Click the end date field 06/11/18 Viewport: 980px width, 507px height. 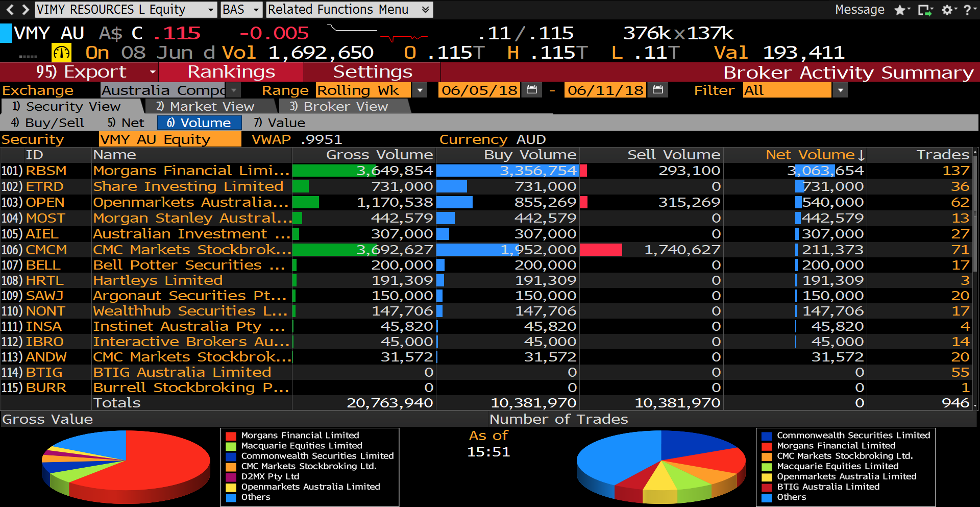click(x=605, y=90)
